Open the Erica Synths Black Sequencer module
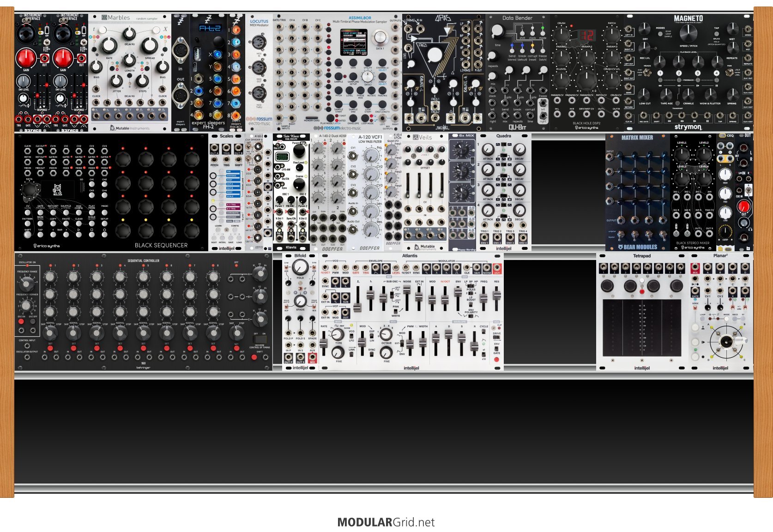This screenshot has height=532, width=773. [x=111, y=192]
